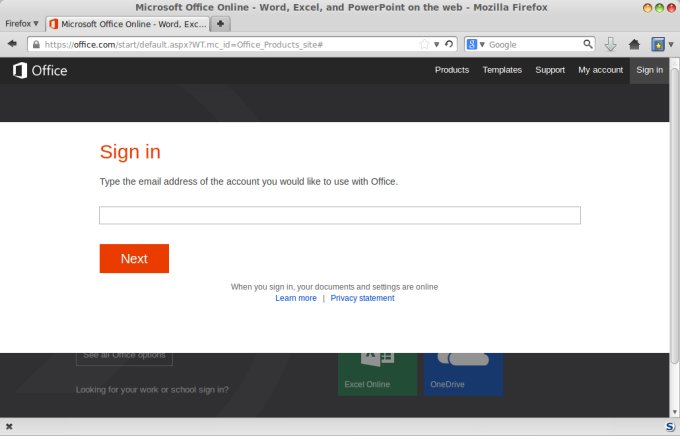Click the orange Next button
This screenshot has height=436, width=680.
pos(134,258)
